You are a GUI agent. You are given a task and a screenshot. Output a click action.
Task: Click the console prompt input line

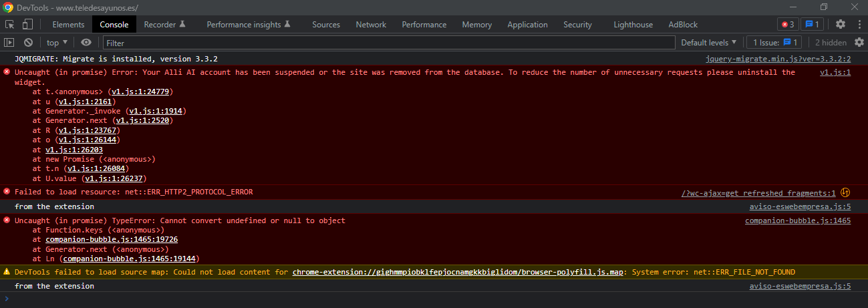tap(434, 299)
